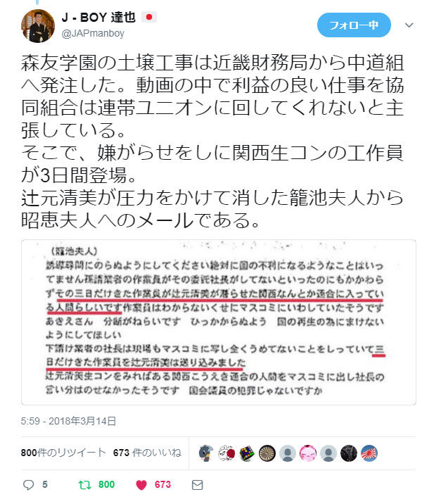Open the 673 件のいいね list
Screen dimensions: 434x504
point(147,453)
